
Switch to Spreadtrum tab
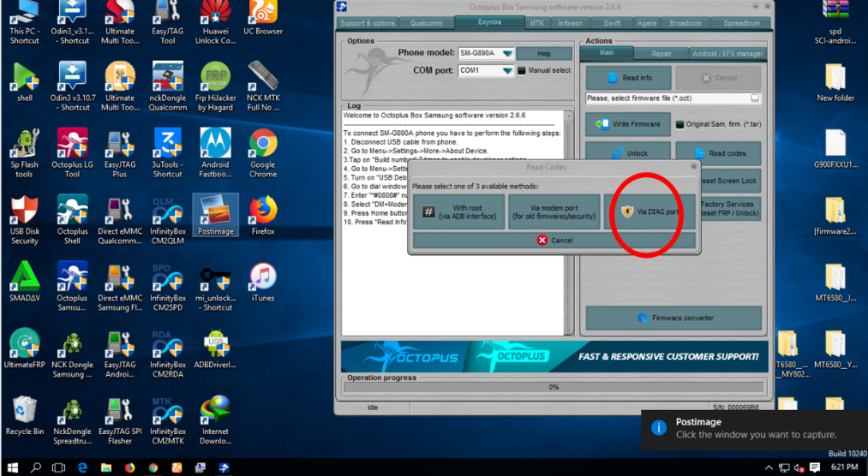pos(741,23)
